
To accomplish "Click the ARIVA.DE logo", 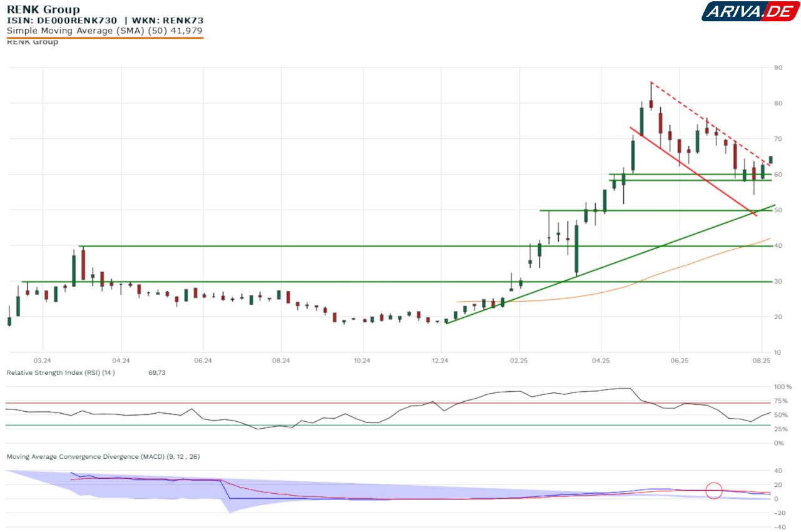I will (750, 11).
